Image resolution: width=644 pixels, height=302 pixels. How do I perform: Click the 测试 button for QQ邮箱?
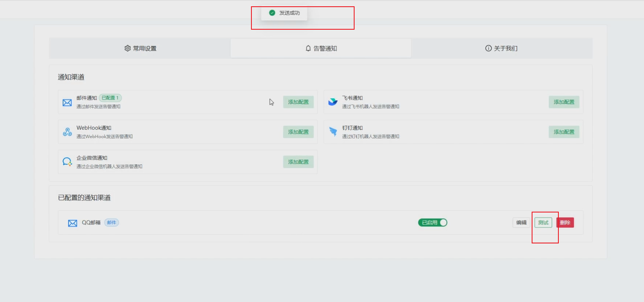pos(544,223)
